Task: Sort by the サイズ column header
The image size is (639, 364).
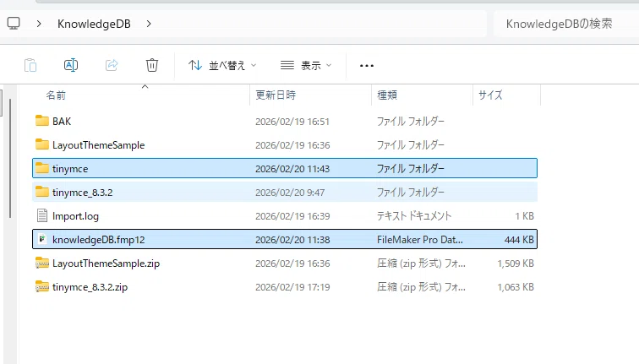Action: click(x=490, y=95)
